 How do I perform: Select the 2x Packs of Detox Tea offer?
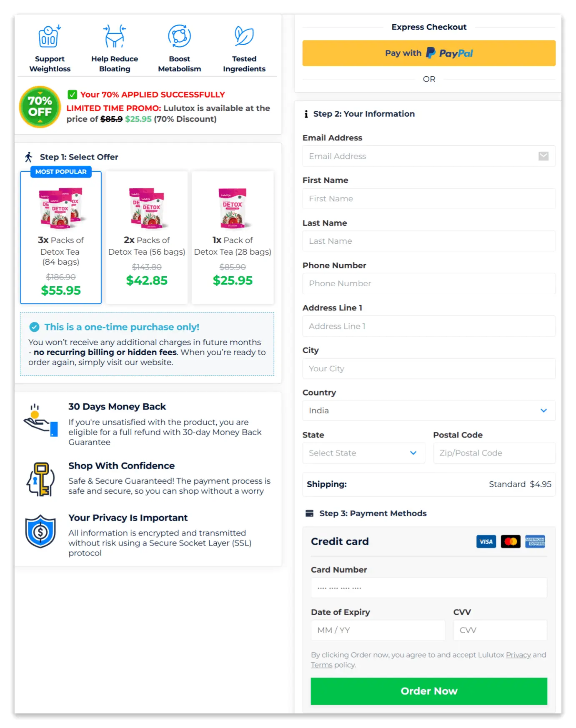coord(147,238)
